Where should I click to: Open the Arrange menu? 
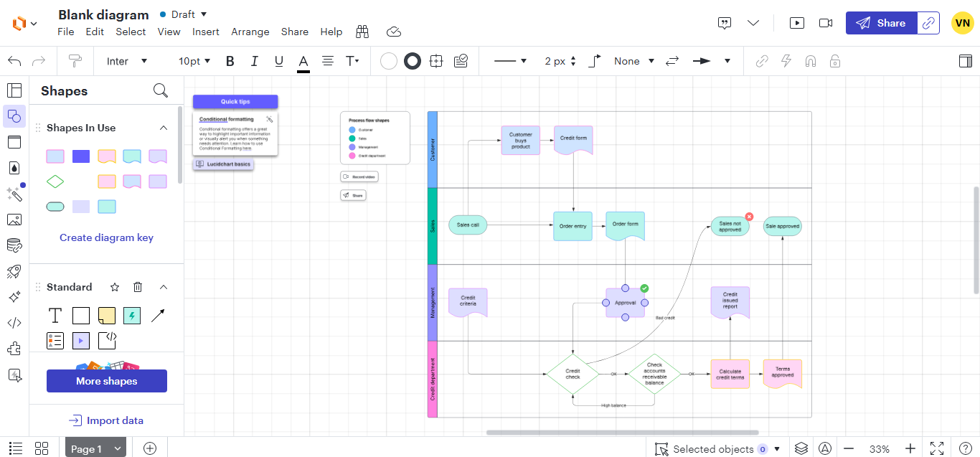(x=250, y=32)
